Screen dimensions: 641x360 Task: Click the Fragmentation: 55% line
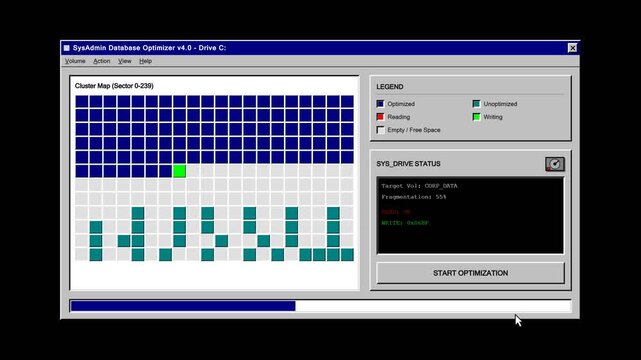(414, 197)
